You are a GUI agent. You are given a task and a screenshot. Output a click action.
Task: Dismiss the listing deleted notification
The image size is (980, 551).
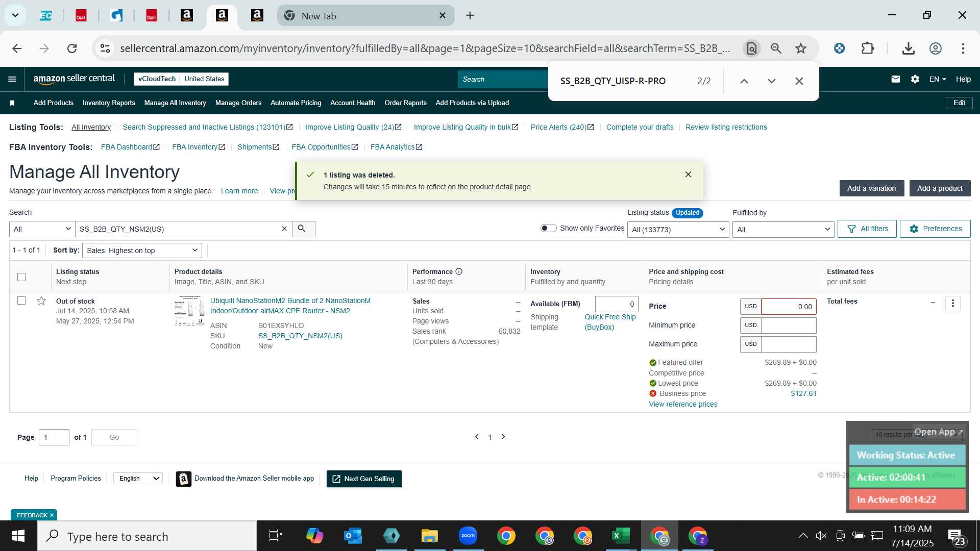[688, 174]
